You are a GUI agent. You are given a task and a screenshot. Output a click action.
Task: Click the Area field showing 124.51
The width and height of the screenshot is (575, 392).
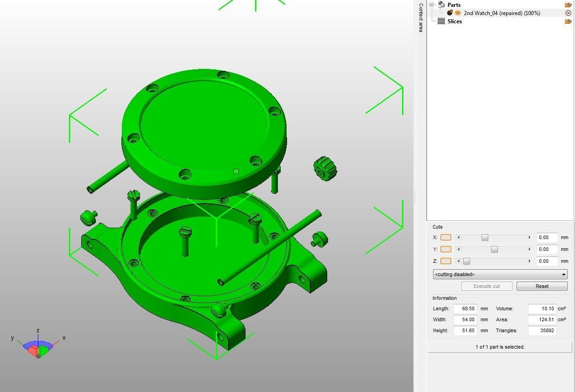pyautogui.click(x=542, y=319)
